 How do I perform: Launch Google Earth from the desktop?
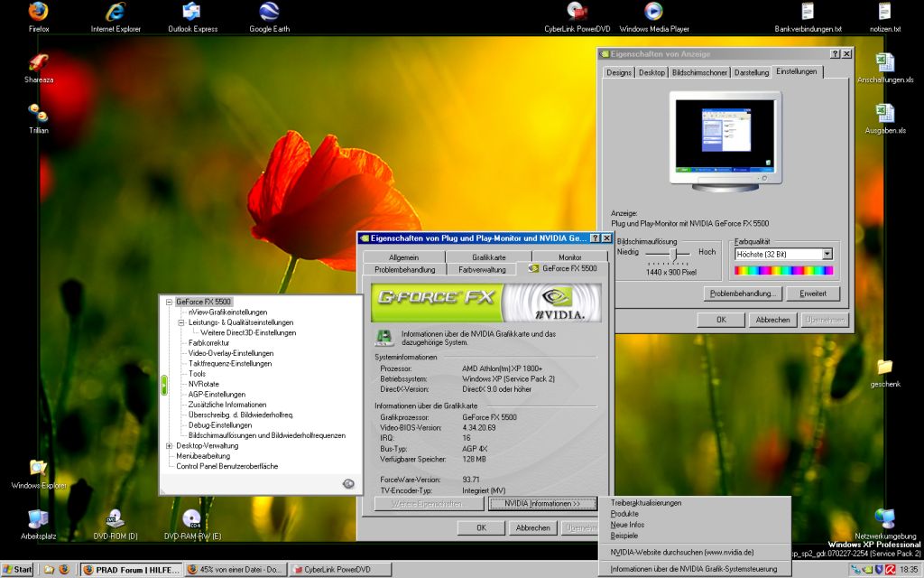point(268,13)
